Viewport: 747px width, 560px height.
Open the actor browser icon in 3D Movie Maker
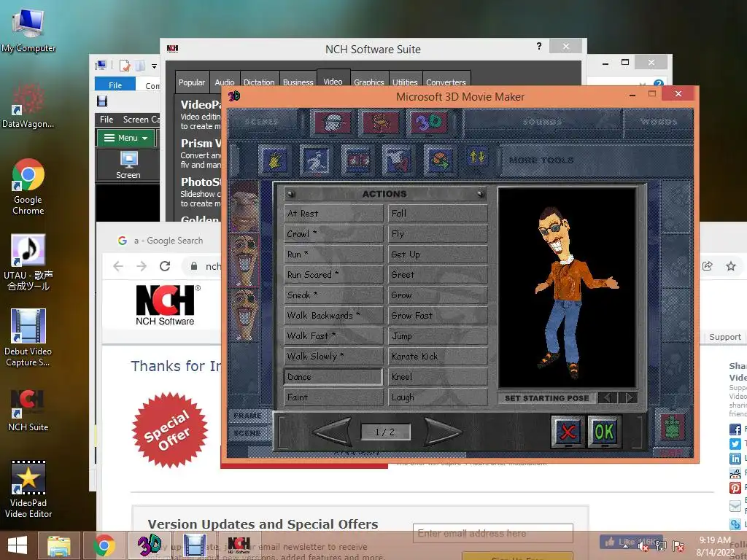pyautogui.click(x=333, y=122)
